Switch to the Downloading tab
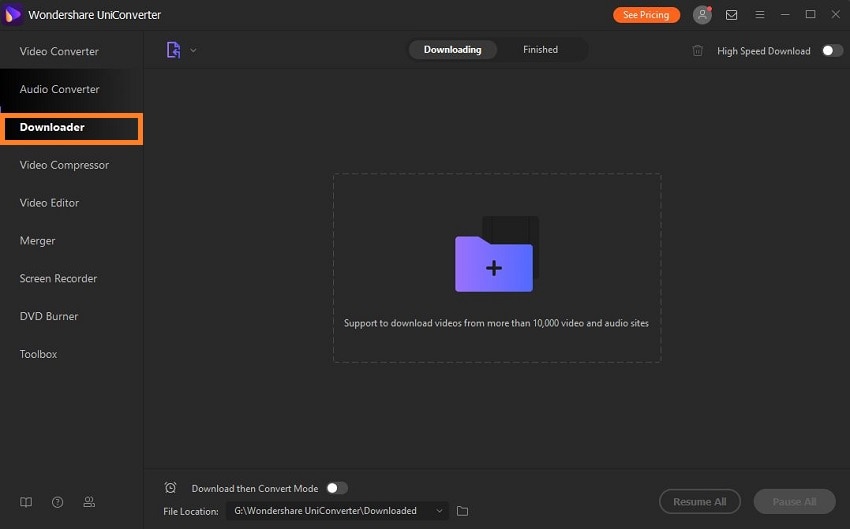The height and width of the screenshot is (529, 850). point(453,50)
